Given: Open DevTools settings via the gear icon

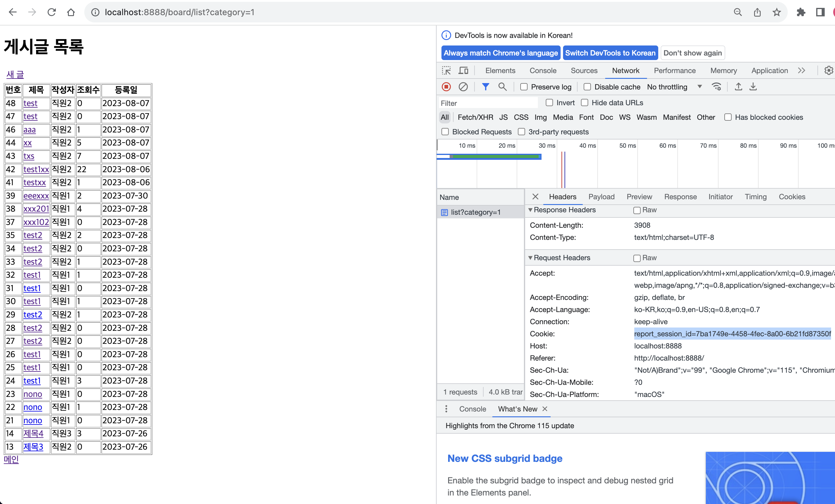Looking at the screenshot, I should pos(828,70).
